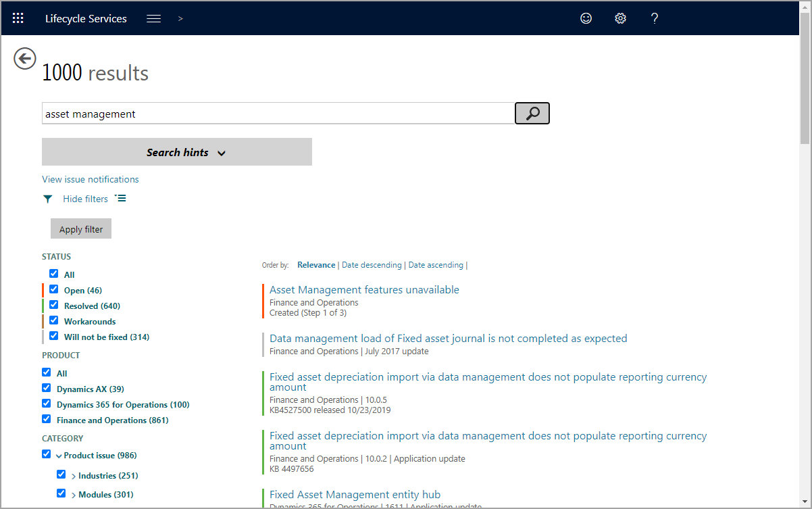Go back using the circled arrow
Screen dimensions: 812x509
click(x=24, y=59)
